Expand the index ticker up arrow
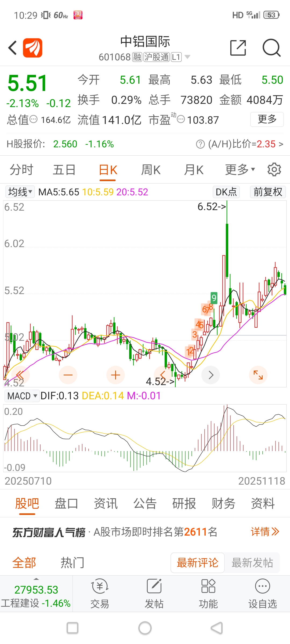Image resolution: width=290 pixels, height=644 pixels. tap(36, 579)
